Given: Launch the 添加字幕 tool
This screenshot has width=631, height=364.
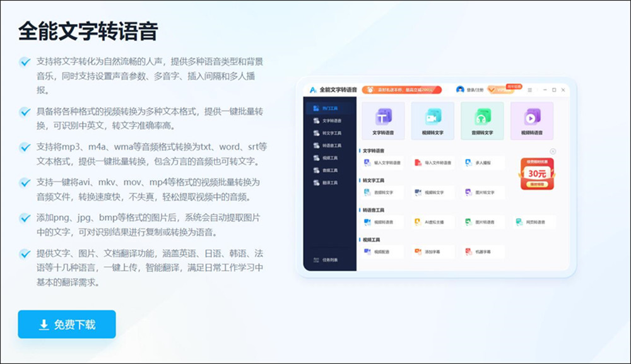Looking at the screenshot, I should pyautogui.click(x=433, y=252).
